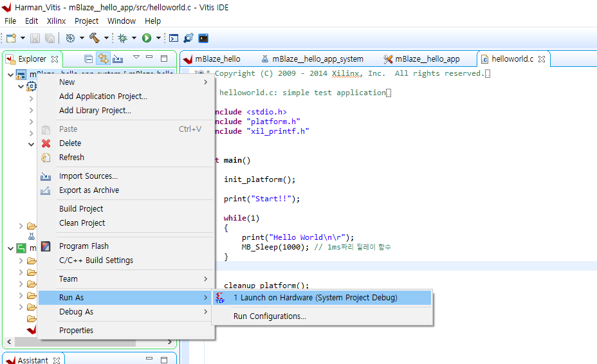The image size is (597, 364).
Task: Open the Explorer View Menu triangle
Action: pos(136,57)
